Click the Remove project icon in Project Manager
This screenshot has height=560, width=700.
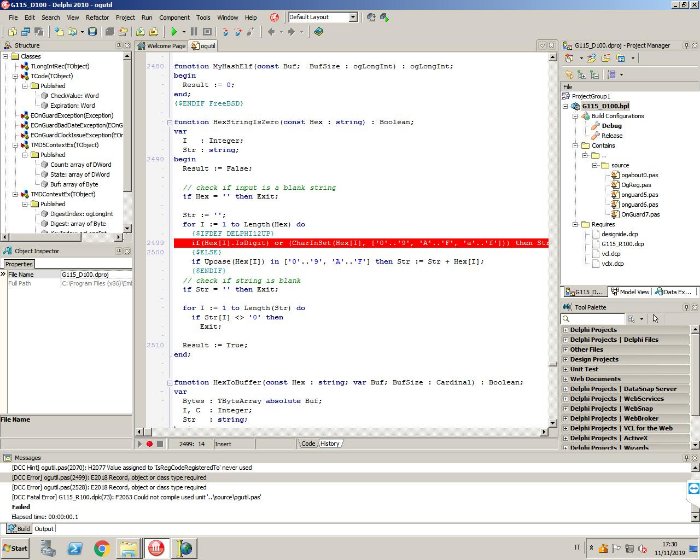(x=606, y=58)
